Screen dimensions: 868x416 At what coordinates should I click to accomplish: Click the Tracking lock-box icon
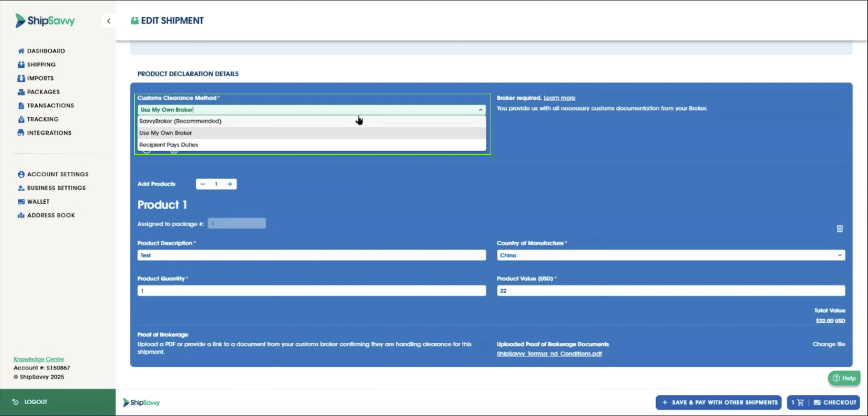tap(21, 119)
